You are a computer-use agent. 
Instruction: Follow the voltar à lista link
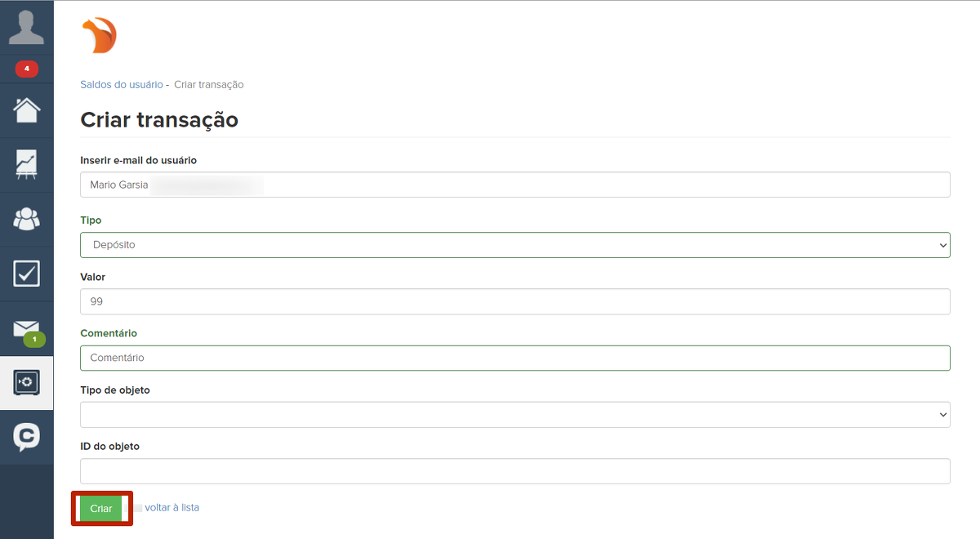(x=171, y=508)
